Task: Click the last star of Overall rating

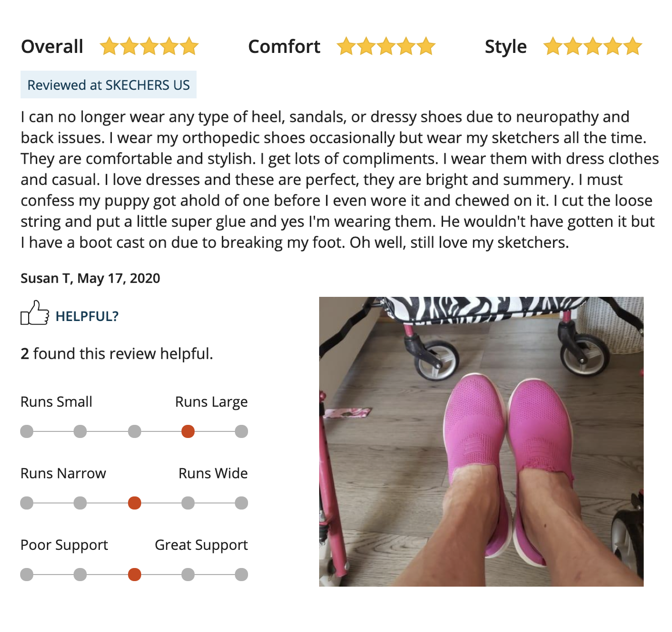Action: pos(189,46)
